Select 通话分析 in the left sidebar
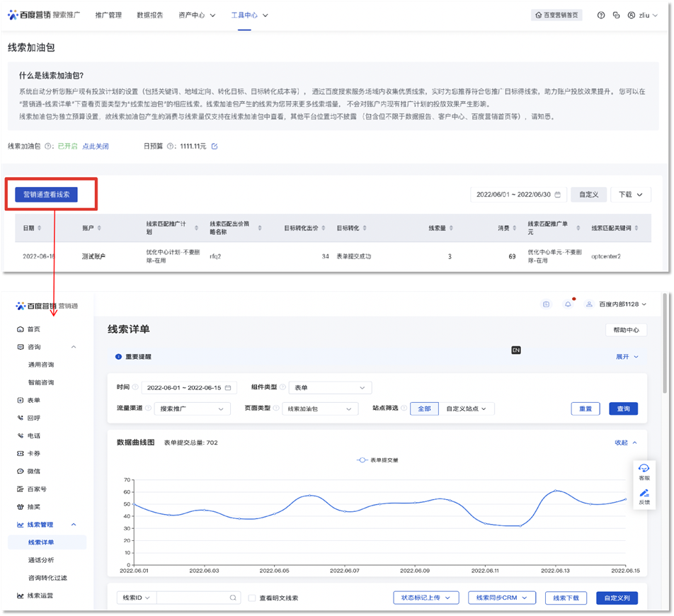674x616 pixels. (x=41, y=560)
